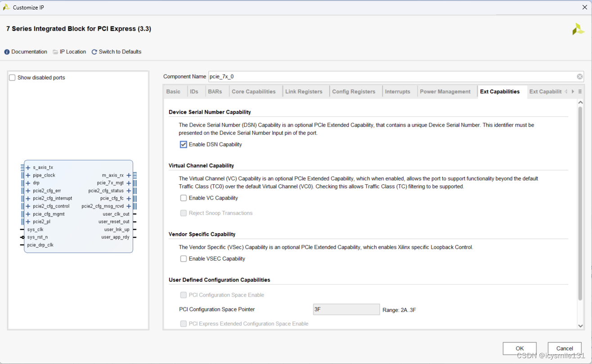Click Switch to Defaults
The height and width of the screenshot is (364, 592).
point(120,52)
